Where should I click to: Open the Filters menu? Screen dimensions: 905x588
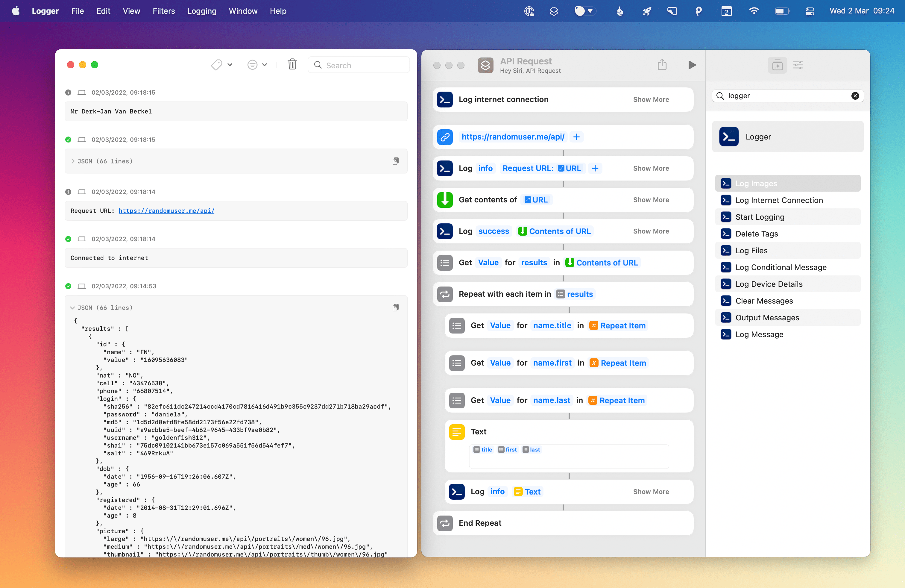tap(163, 11)
